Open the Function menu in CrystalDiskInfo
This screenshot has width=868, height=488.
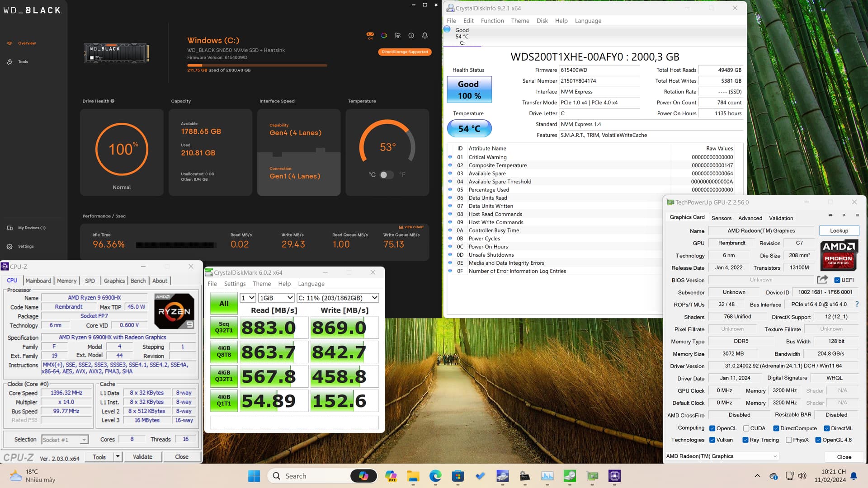click(492, 21)
